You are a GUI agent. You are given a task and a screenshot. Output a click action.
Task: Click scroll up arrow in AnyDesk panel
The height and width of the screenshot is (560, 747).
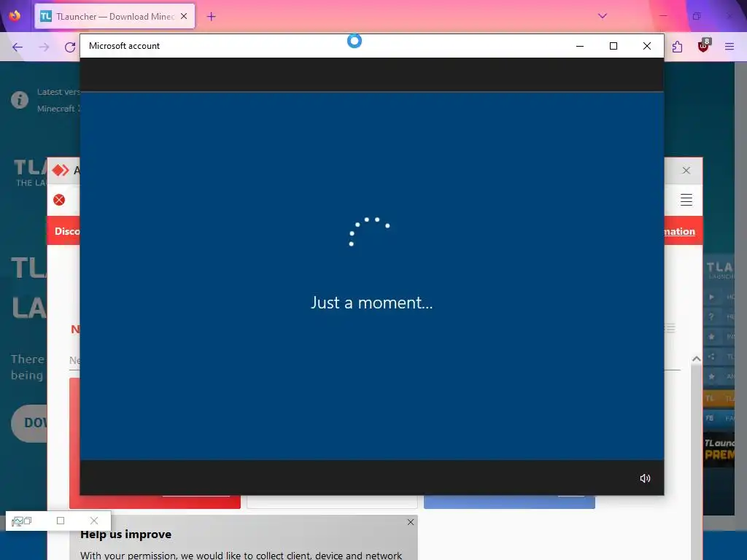tap(696, 359)
